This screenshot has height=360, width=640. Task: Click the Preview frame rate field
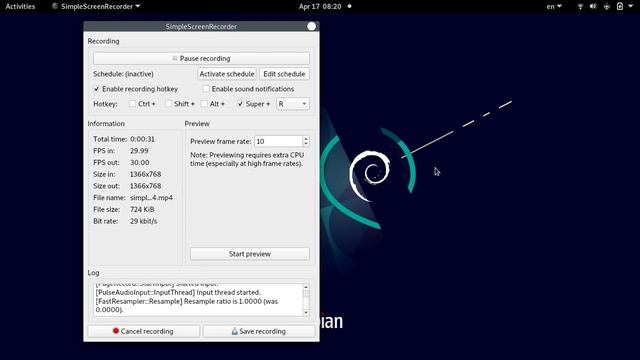[278, 141]
